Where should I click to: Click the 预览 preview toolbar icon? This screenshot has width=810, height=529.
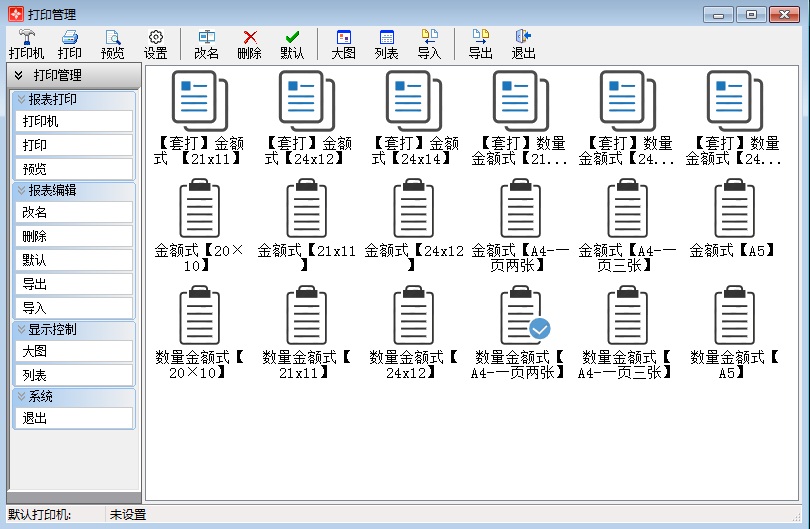click(x=113, y=44)
